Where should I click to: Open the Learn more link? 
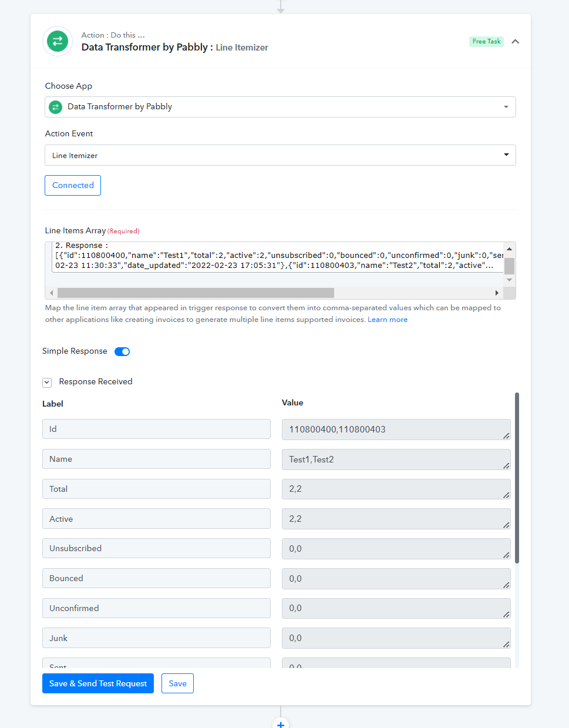click(388, 320)
